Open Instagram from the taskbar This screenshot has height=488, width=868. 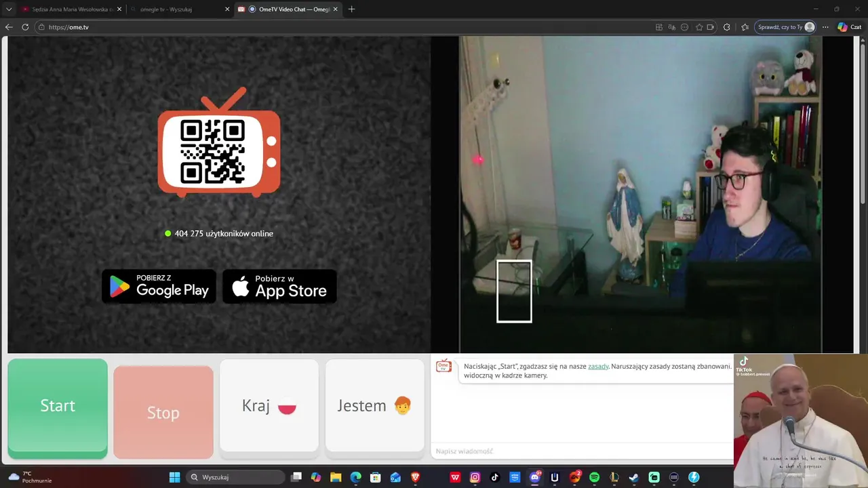(x=475, y=477)
